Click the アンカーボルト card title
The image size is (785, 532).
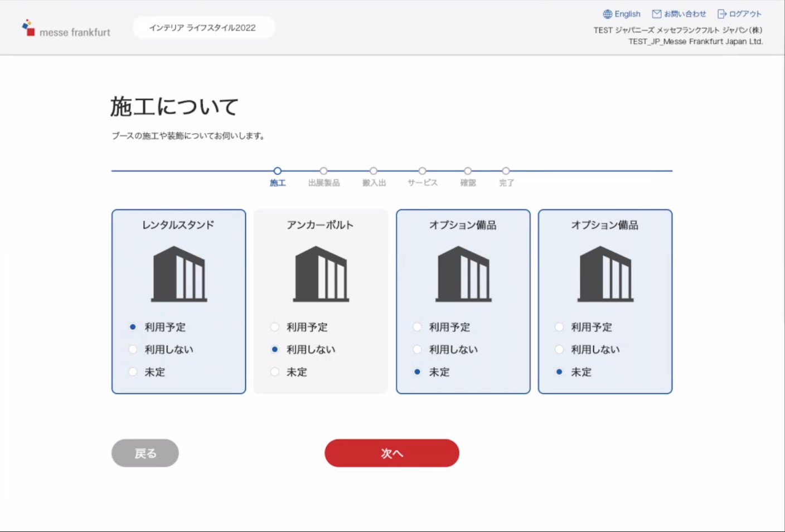(x=321, y=225)
